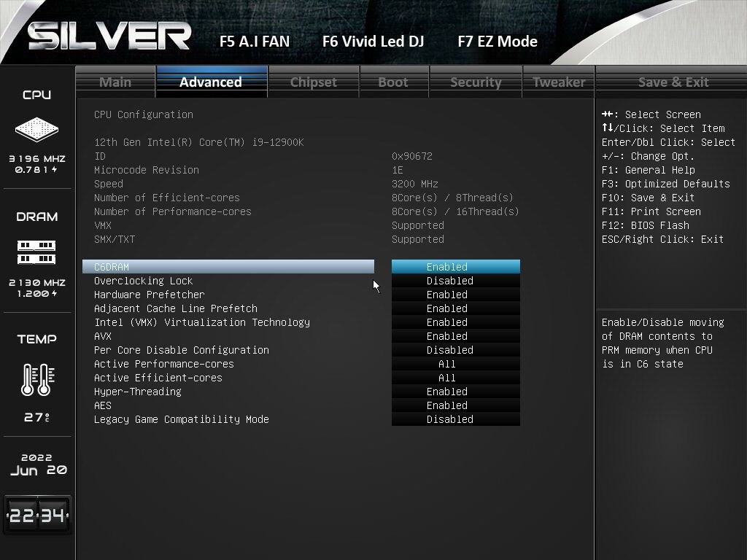Click the VMX Supported value
747x560 pixels.
click(x=418, y=225)
